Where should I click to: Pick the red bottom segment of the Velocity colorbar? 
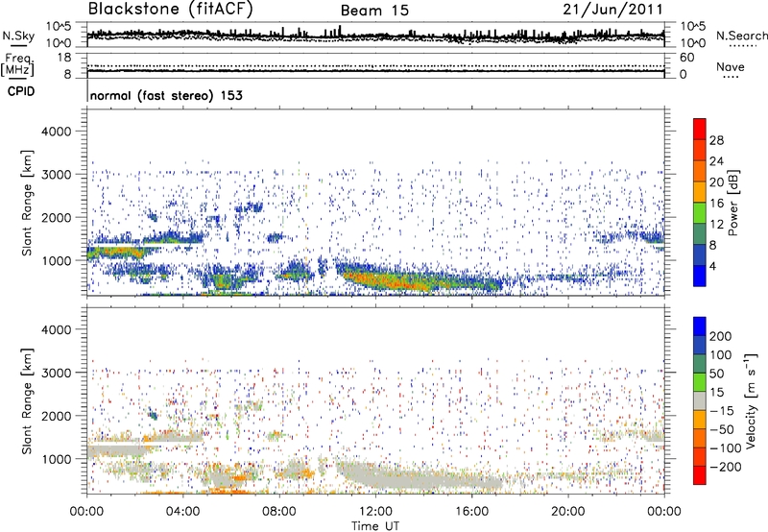click(x=700, y=475)
